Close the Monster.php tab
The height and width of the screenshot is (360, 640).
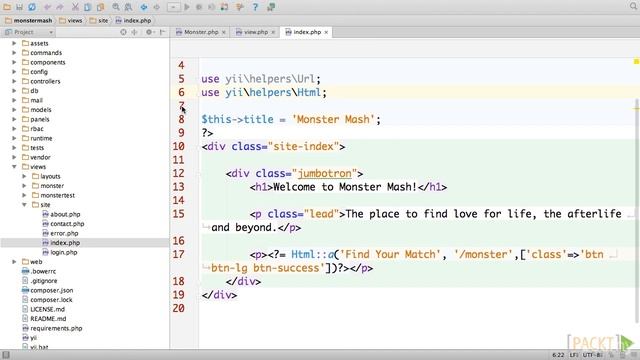[224, 32]
